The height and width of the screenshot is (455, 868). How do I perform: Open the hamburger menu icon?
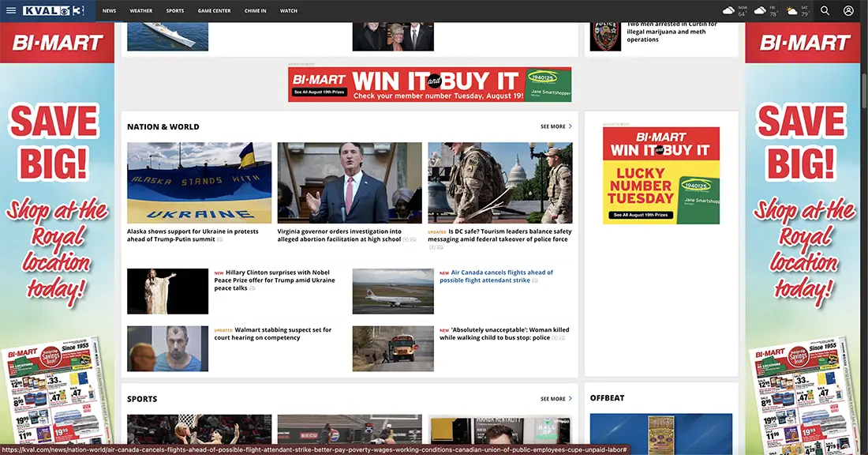coord(10,10)
